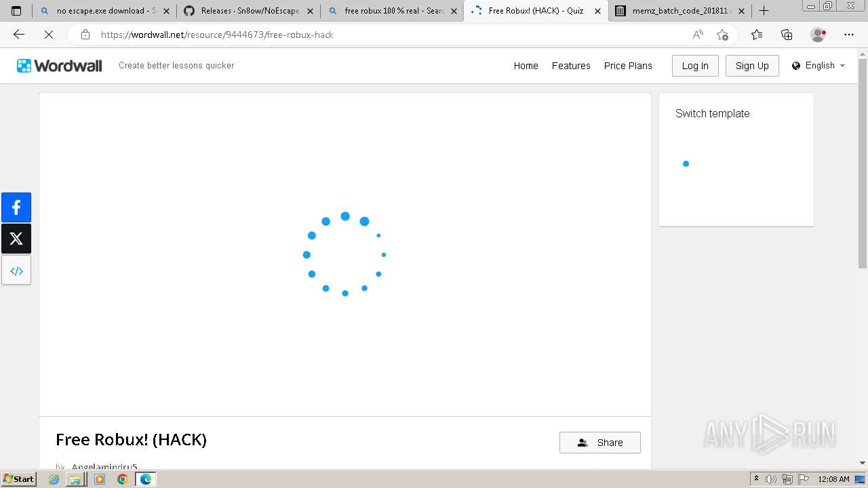The image size is (868, 488).
Task: Open Edge settings and more menu
Action: (x=849, y=35)
